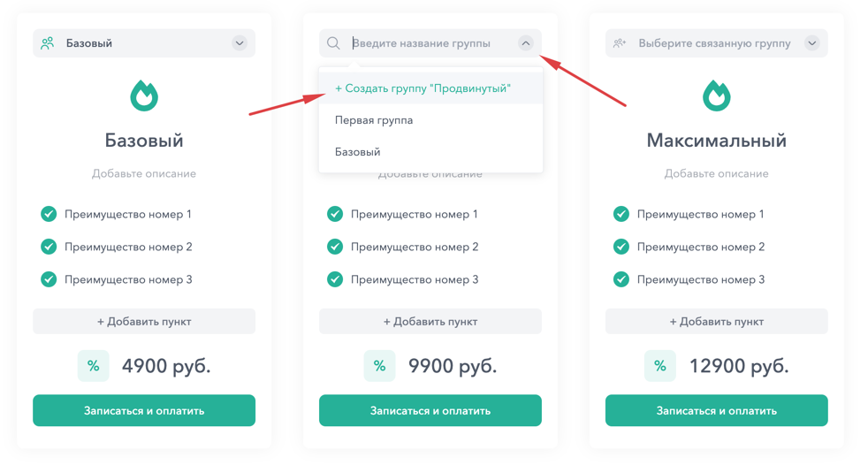The width and height of the screenshot is (868, 465).
Task: Toggle checkmark of Преимущество номер 2 in middle card
Action: pos(335,247)
